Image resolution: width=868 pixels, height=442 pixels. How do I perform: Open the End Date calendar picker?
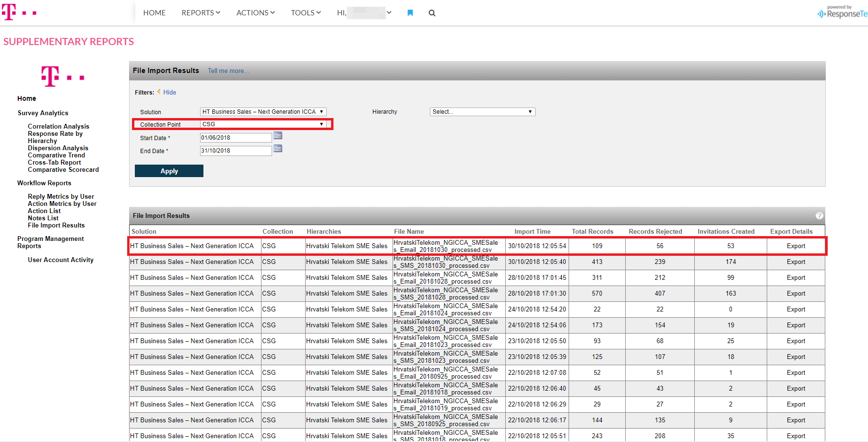(277, 149)
